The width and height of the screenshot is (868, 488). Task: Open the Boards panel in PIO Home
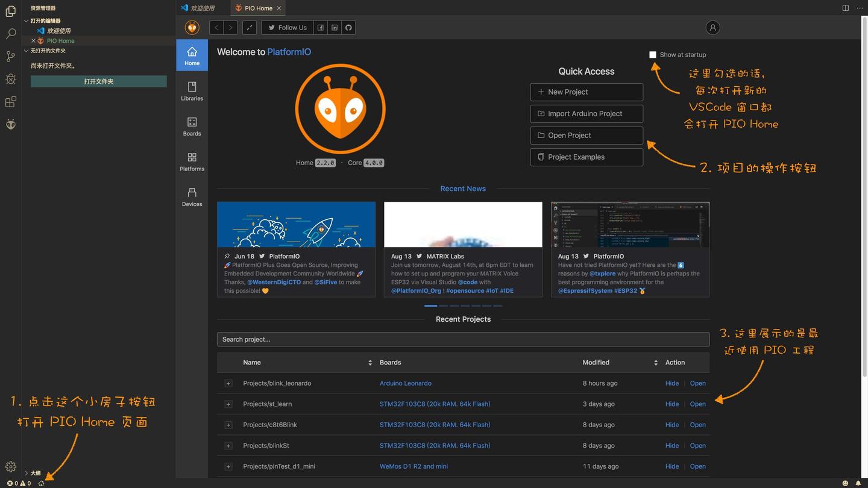[x=192, y=127]
